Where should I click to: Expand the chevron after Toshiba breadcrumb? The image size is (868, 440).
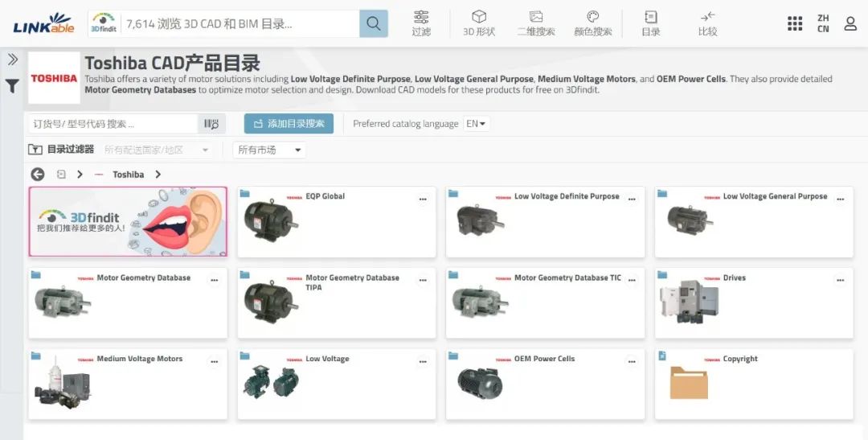(x=158, y=175)
